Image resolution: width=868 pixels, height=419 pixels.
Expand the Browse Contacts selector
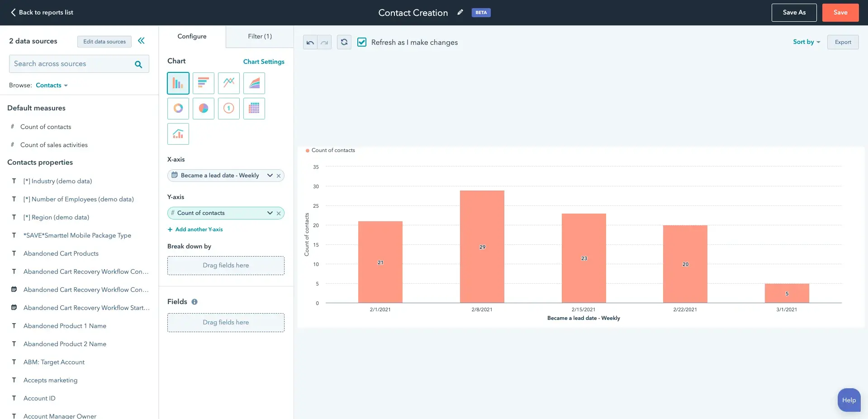[x=51, y=85]
